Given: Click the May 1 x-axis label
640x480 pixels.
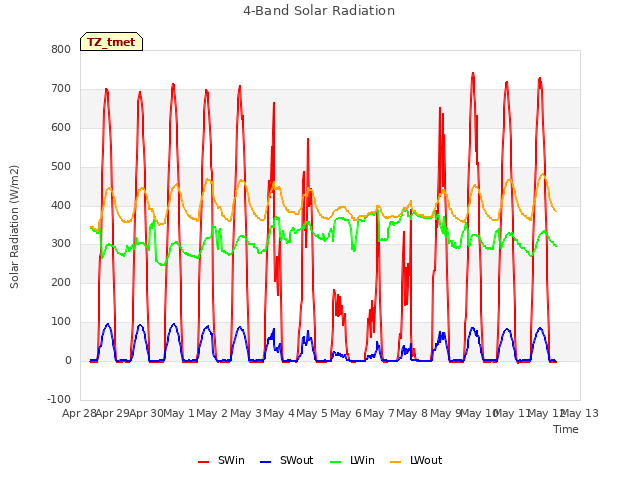Looking at the screenshot, I should pos(179,413).
